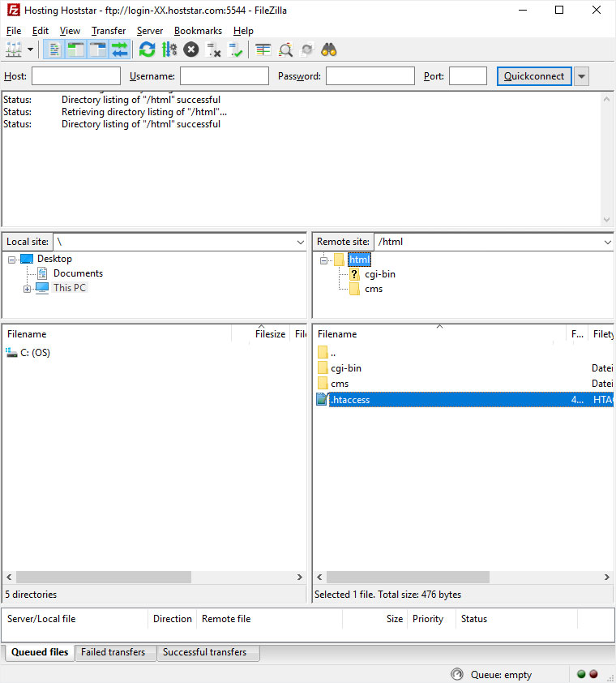Select This PC in local tree
616x683 pixels.
click(70, 288)
